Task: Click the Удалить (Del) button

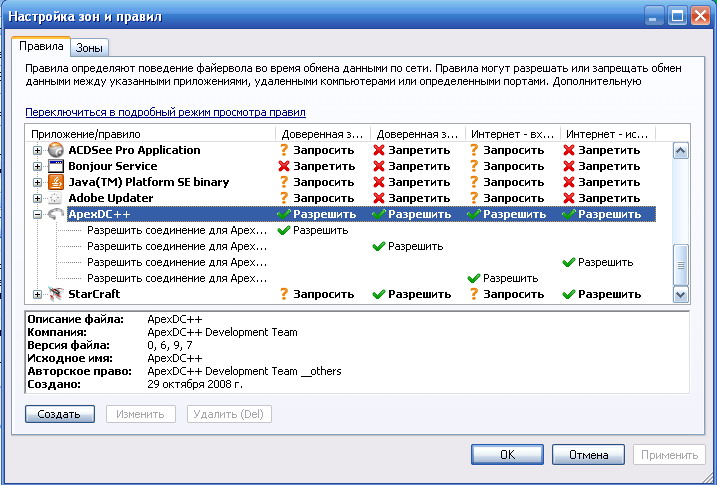Action: pos(229,414)
